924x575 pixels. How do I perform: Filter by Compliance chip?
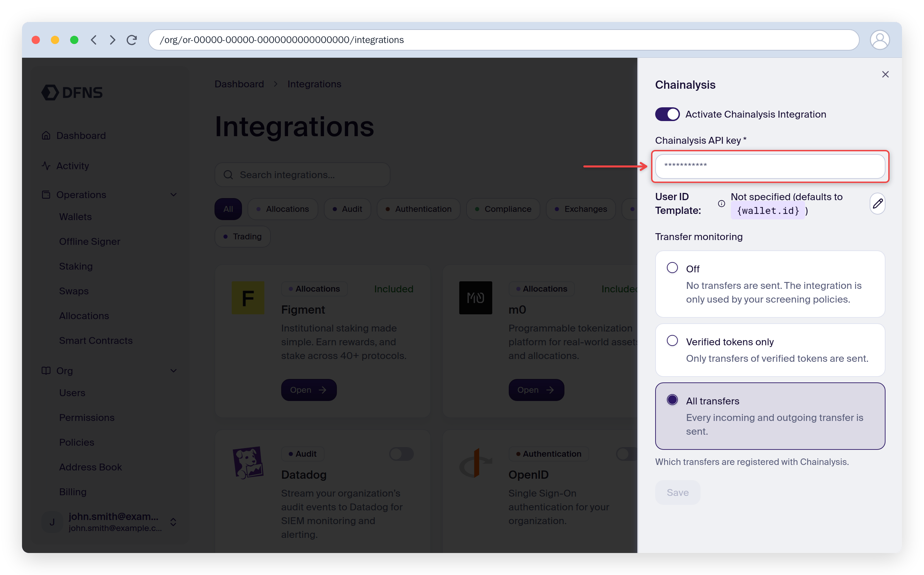(503, 209)
